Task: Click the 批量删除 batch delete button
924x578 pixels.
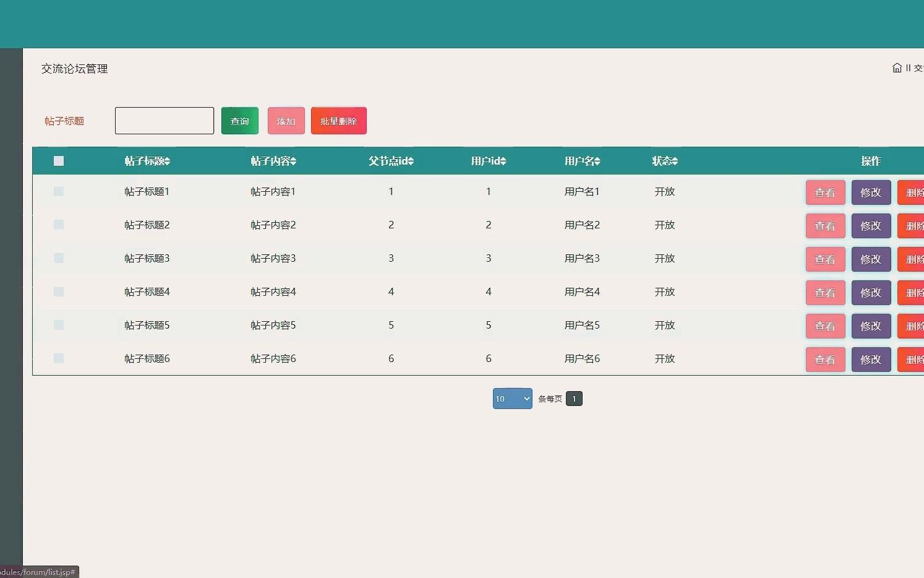Action: pyautogui.click(x=339, y=121)
